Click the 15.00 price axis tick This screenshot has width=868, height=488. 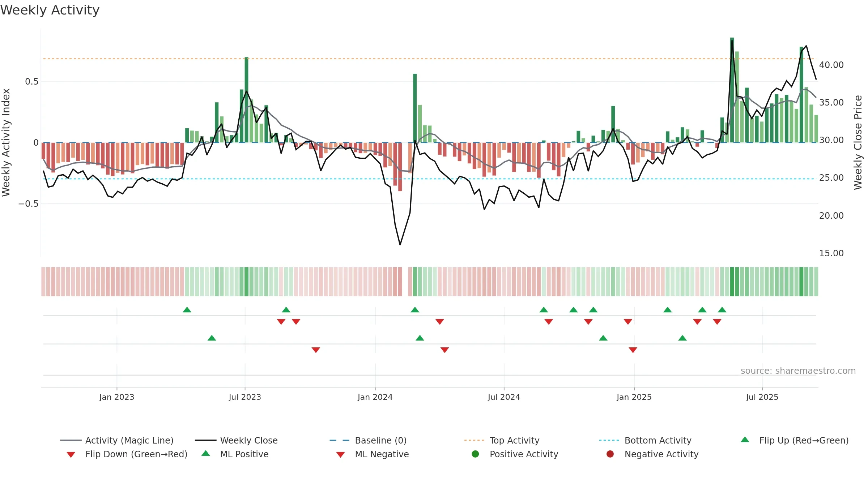[831, 253]
